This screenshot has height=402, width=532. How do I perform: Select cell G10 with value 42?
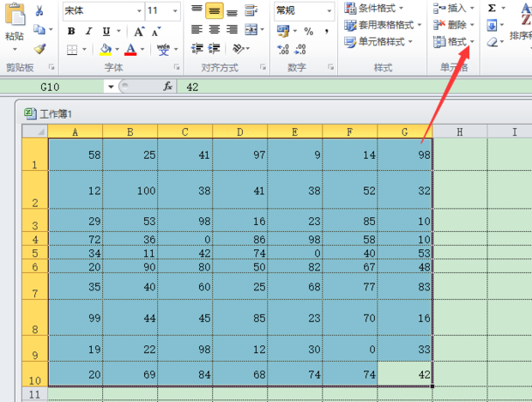pos(405,374)
